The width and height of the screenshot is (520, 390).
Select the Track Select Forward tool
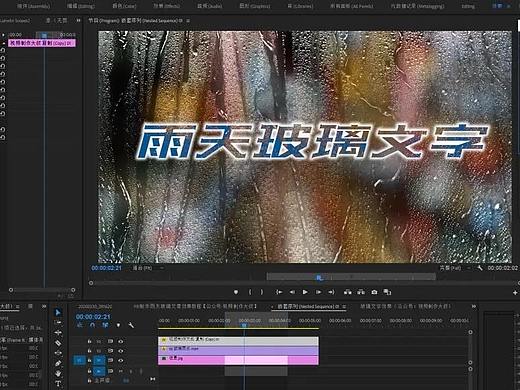pos(58,323)
